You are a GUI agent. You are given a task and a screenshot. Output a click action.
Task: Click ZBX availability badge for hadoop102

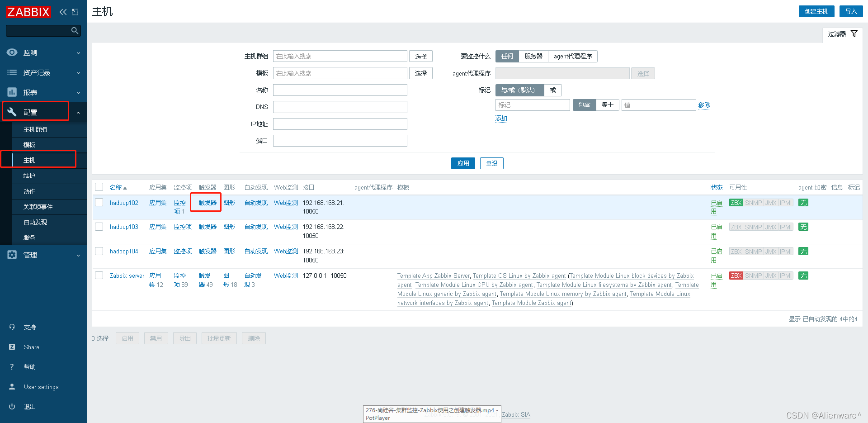[736, 203]
